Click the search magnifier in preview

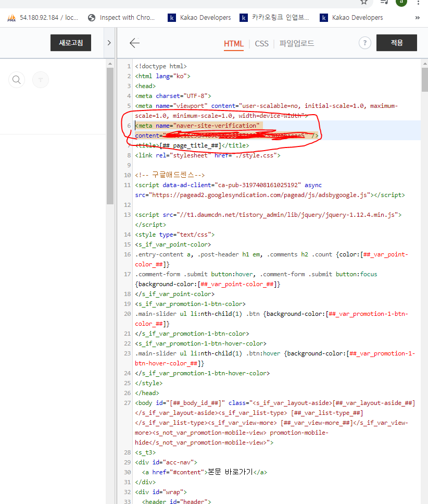click(x=17, y=80)
